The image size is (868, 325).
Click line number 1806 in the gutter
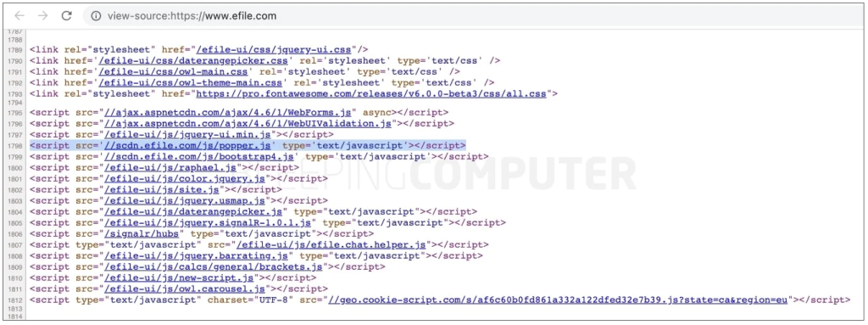15,234
